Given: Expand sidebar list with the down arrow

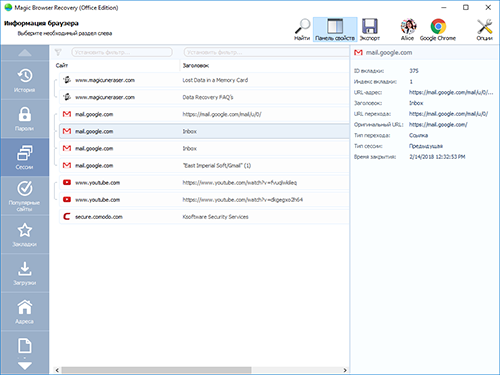Looking at the screenshot, I should click(25, 366).
